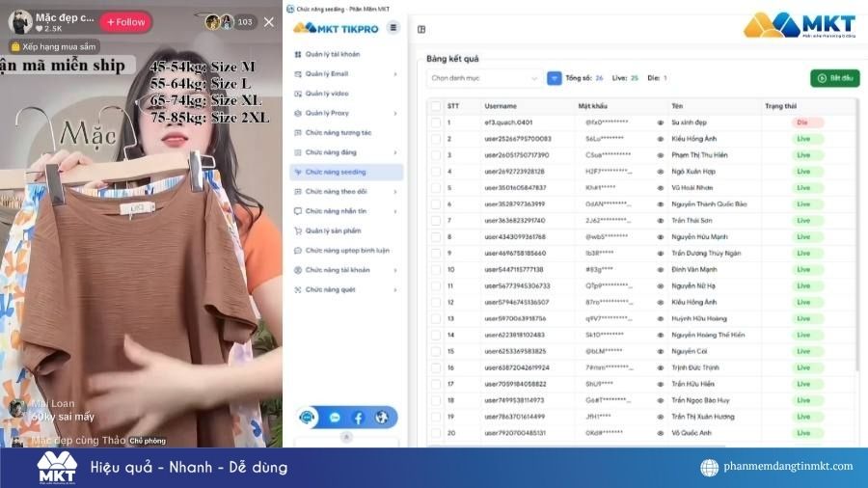Screen dimensions: 868x488
Task: Click the Trạng thái column header
Action: click(780, 106)
